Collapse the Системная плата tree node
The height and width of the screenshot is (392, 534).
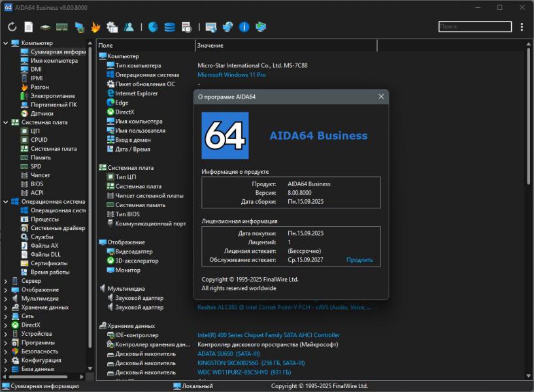click(6, 122)
